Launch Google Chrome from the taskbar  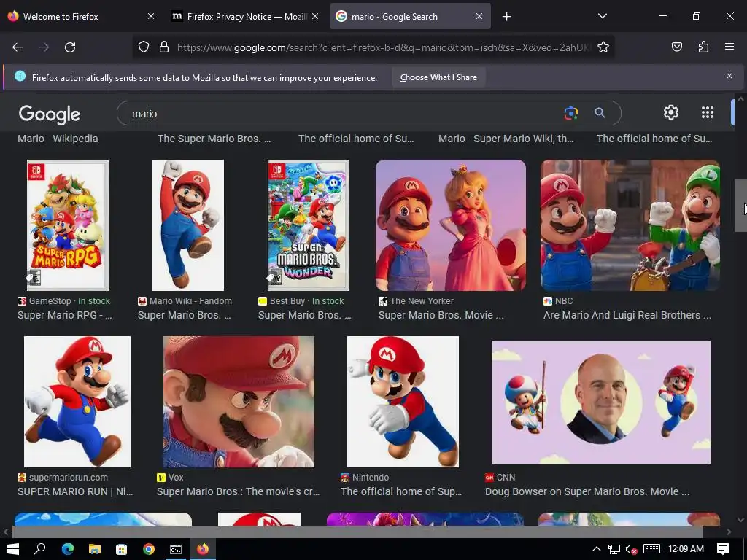(149, 549)
